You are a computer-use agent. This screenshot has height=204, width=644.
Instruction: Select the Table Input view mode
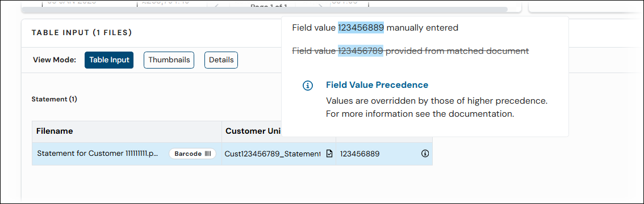109,60
